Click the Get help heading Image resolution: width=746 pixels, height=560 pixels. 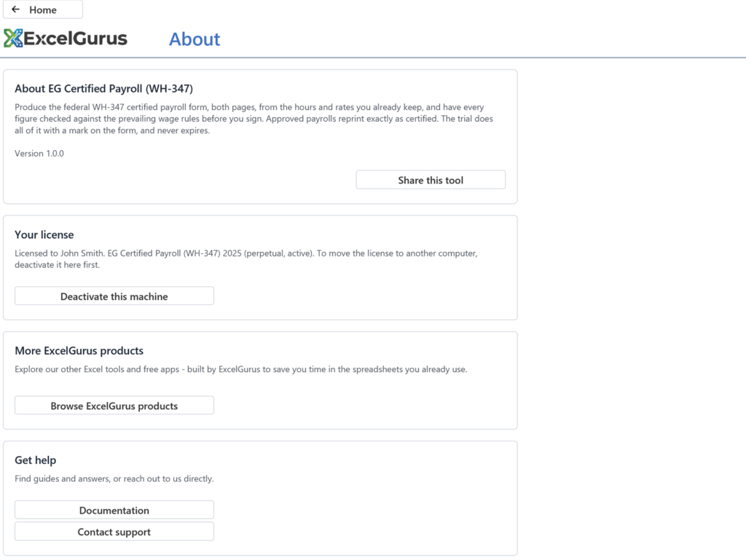[x=35, y=460]
